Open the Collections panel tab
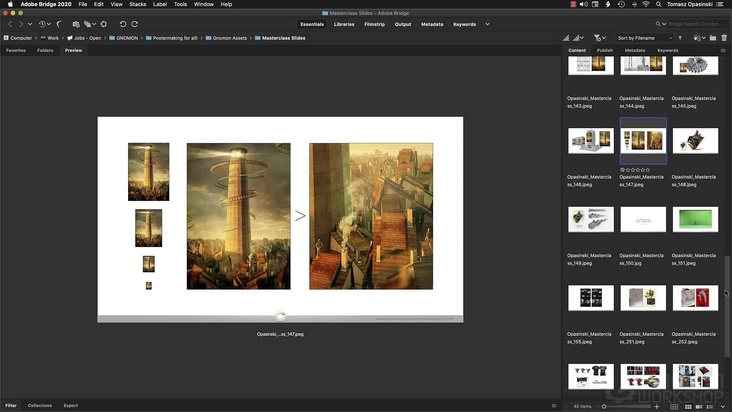732x412 pixels. [x=40, y=405]
